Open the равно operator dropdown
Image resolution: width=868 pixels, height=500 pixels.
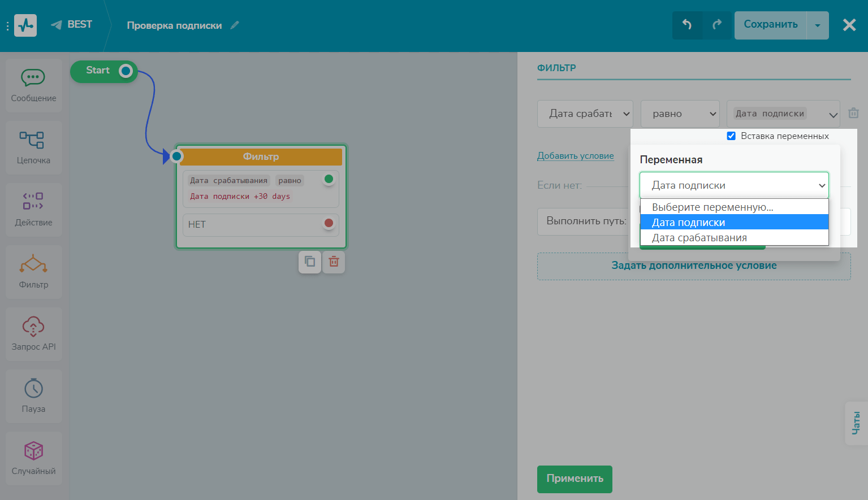(x=680, y=114)
